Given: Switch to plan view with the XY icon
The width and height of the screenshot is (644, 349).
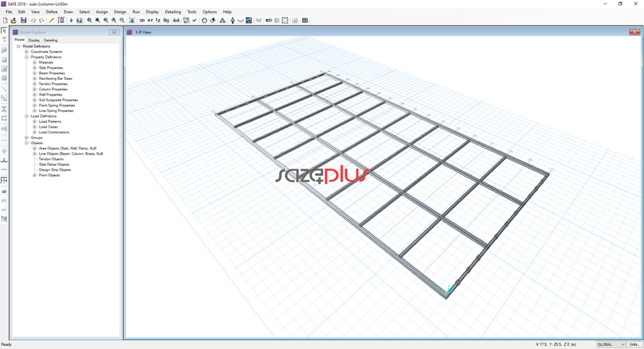Looking at the screenshot, I should pos(150,20).
